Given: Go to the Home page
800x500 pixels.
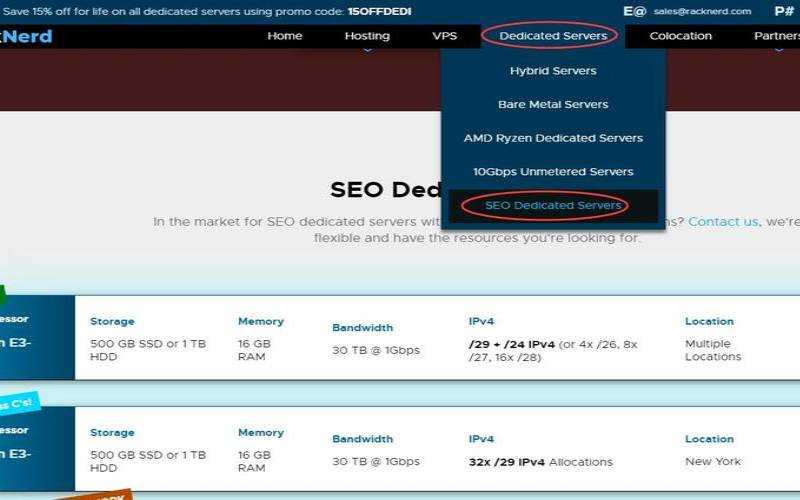Looking at the screenshot, I should tap(285, 36).
